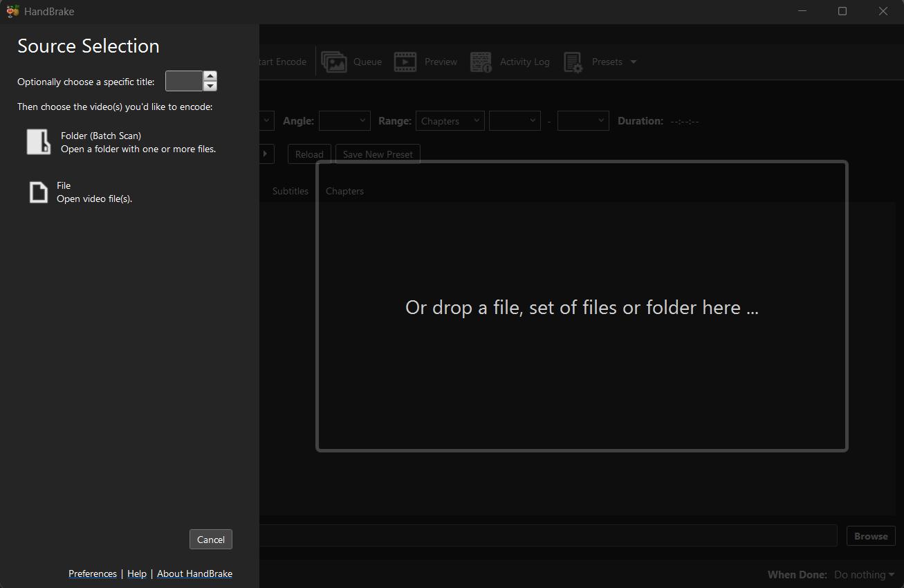904x588 pixels.
Task: Open the Angle dropdown
Action: point(344,120)
